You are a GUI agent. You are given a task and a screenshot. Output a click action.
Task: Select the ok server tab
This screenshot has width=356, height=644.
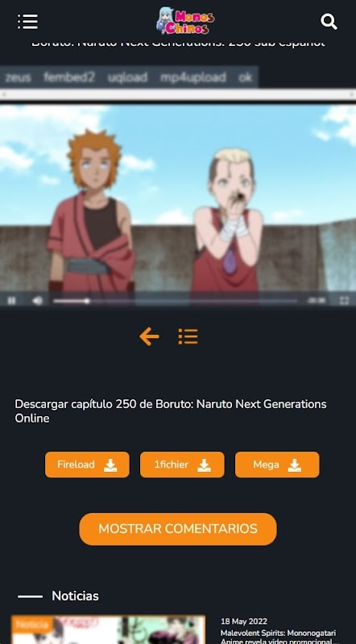(245, 77)
